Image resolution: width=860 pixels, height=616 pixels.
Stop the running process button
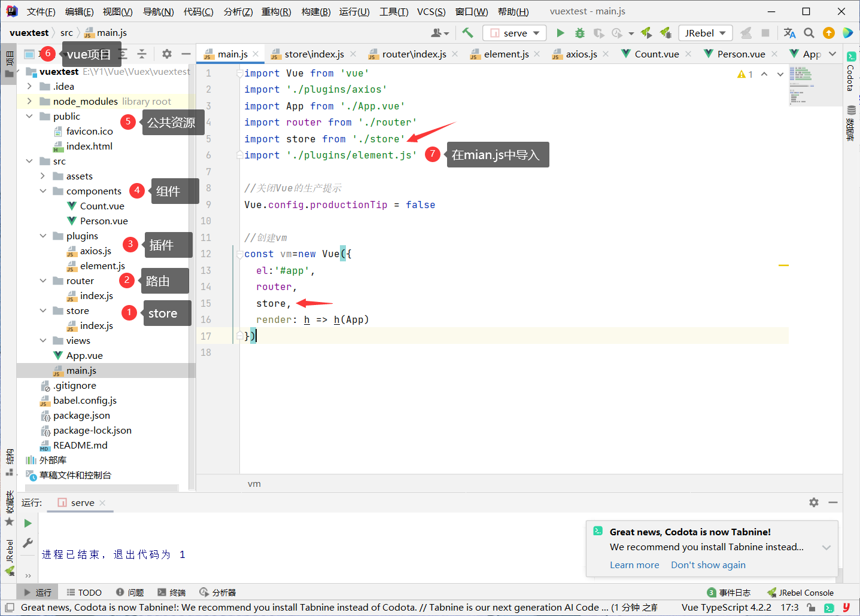[x=765, y=33]
